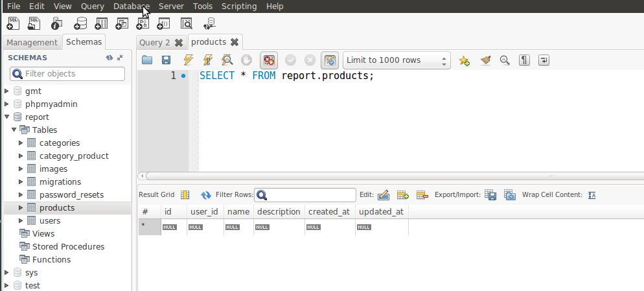644x291 pixels.
Task: Switch to Result Grid view icon
Action: tap(185, 195)
